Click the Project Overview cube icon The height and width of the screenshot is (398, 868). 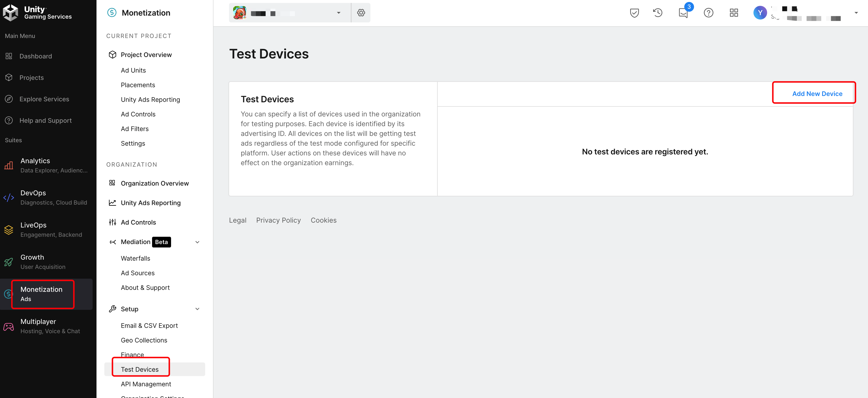tap(113, 55)
